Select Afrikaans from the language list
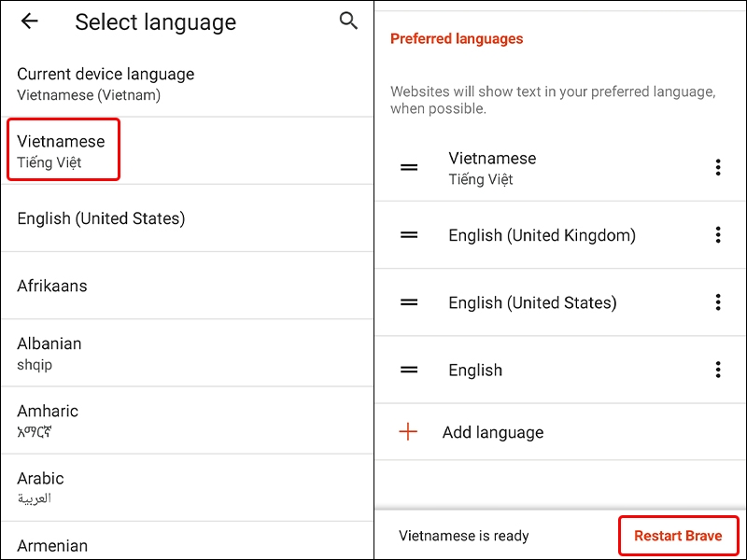This screenshot has width=747, height=560. (x=52, y=286)
